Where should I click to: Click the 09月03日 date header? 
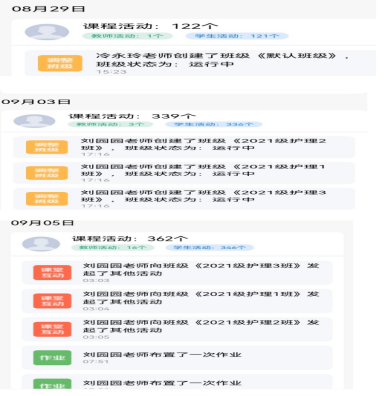coord(36,102)
